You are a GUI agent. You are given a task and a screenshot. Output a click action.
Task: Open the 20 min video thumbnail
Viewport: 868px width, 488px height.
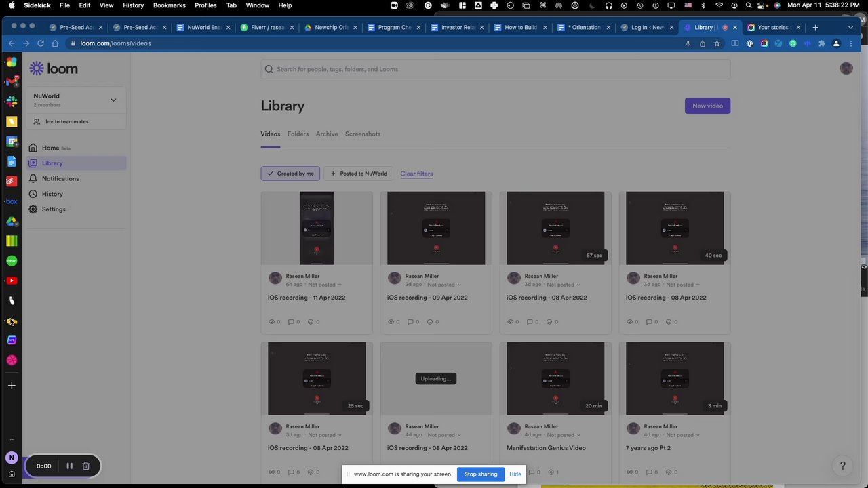pos(555,379)
